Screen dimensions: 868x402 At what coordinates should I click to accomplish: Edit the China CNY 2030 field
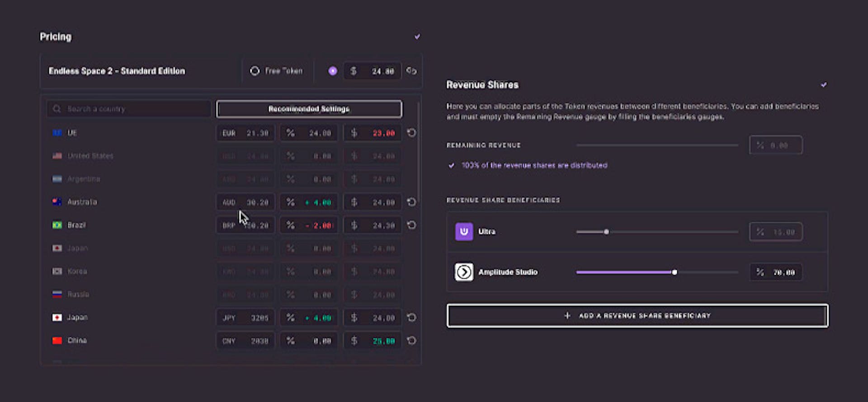pyautogui.click(x=245, y=341)
